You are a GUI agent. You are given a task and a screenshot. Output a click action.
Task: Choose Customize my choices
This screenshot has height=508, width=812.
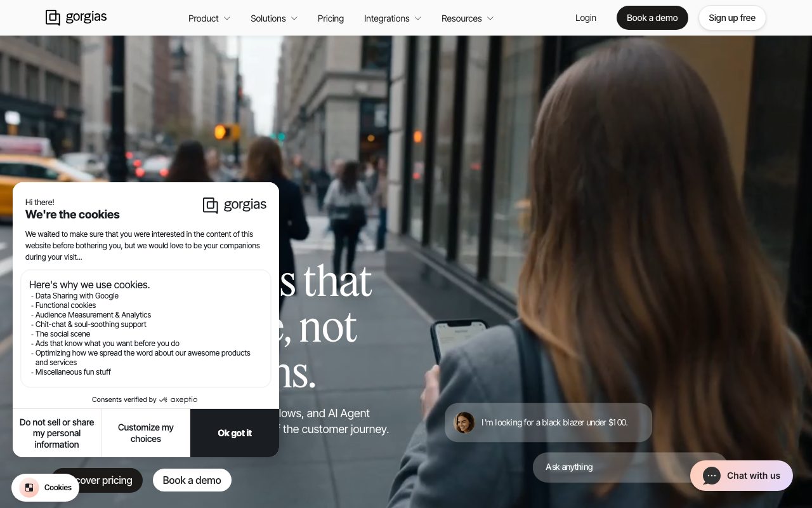click(146, 433)
